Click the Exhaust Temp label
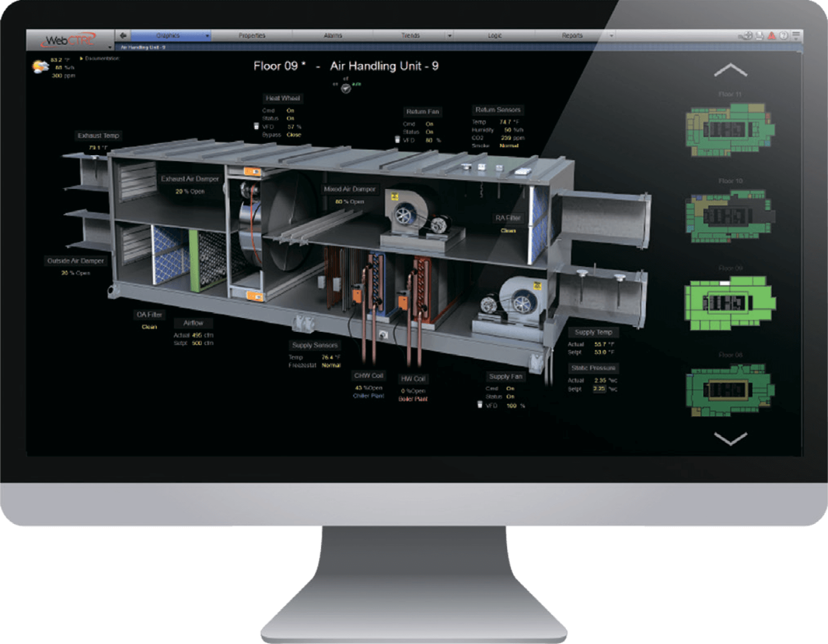Viewport: 828px width, 644px height. click(x=98, y=136)
